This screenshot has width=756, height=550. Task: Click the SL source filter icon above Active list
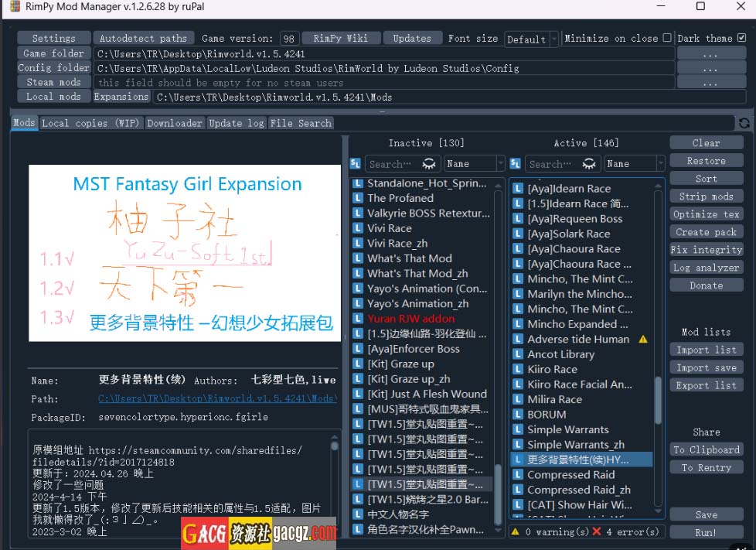point(515,163)
